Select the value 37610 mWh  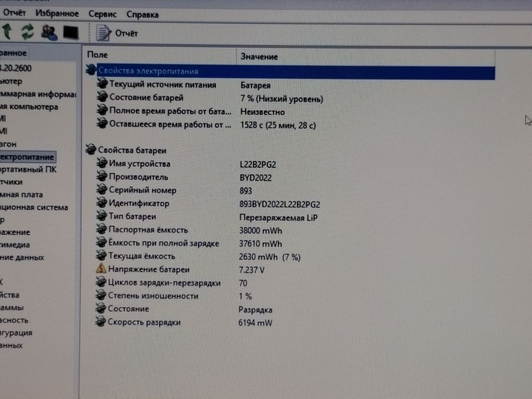260,243
